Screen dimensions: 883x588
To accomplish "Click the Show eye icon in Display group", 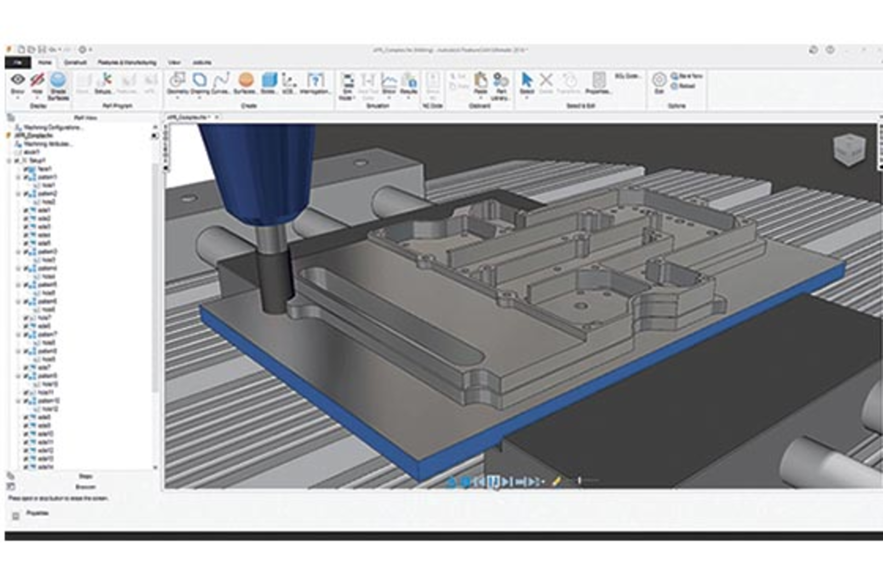I will click(18, 80).
